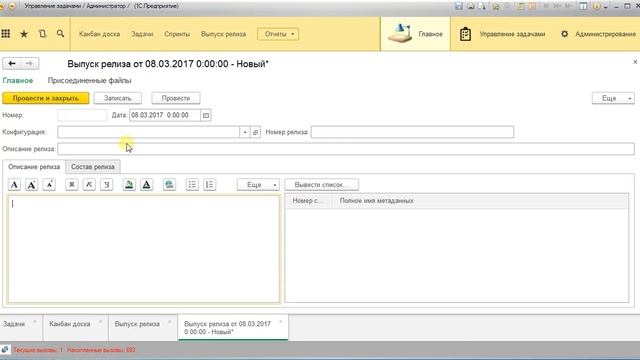Go back with the left arrow
The height and width of the screenshot is (360, 640).
[12, 64]
